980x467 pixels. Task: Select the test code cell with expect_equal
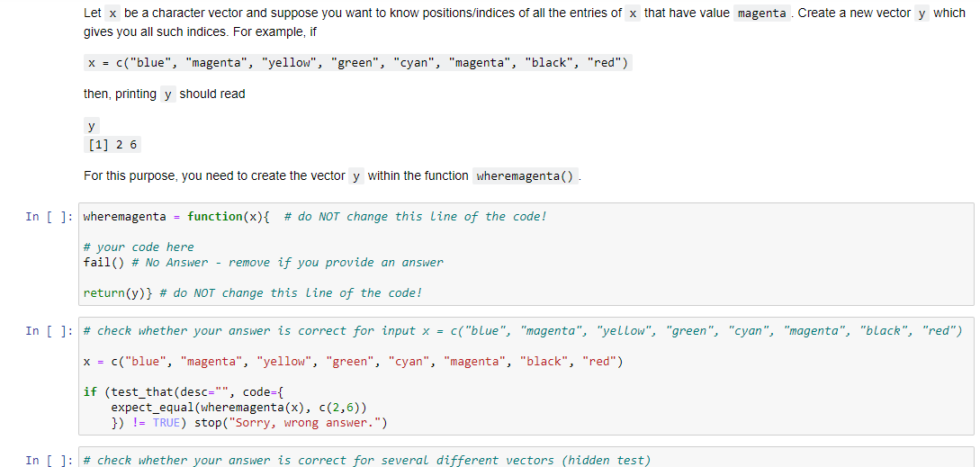pos(525,377)
